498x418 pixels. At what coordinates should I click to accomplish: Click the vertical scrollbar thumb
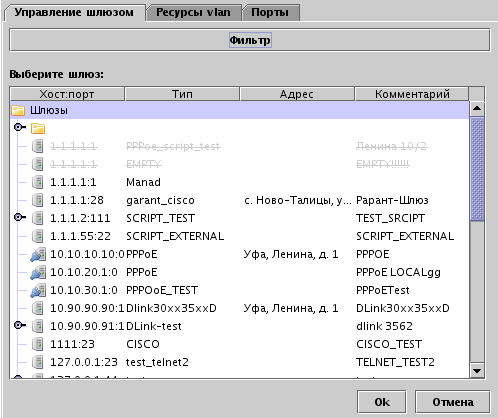tap(477, 169)
